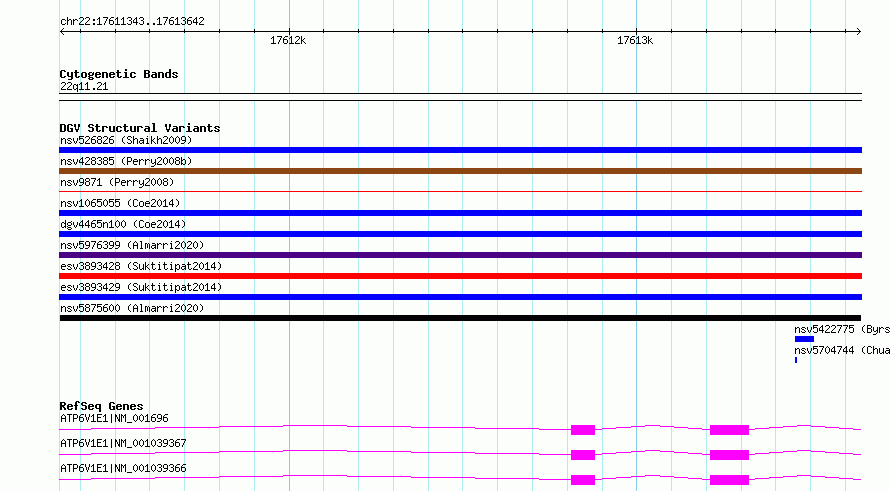
Task: Click the black bar for nsv5875600
Action: 460,318
